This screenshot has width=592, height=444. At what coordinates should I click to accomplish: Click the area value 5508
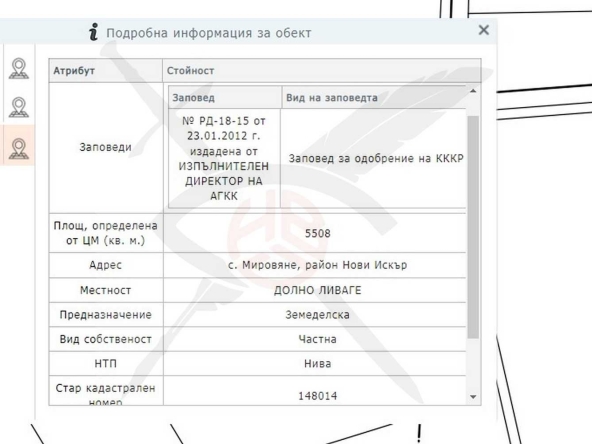click(x=318, y=233)
